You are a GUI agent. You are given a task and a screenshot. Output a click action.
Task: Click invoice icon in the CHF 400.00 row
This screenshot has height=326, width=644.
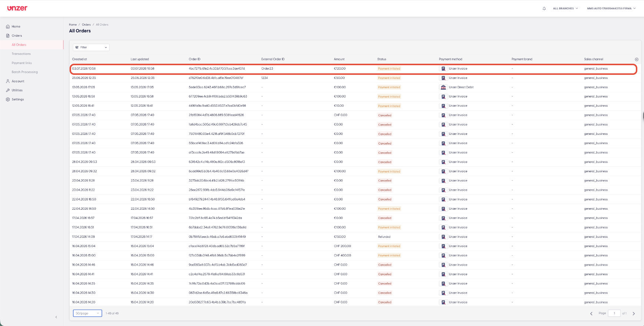tap(443, 256)
